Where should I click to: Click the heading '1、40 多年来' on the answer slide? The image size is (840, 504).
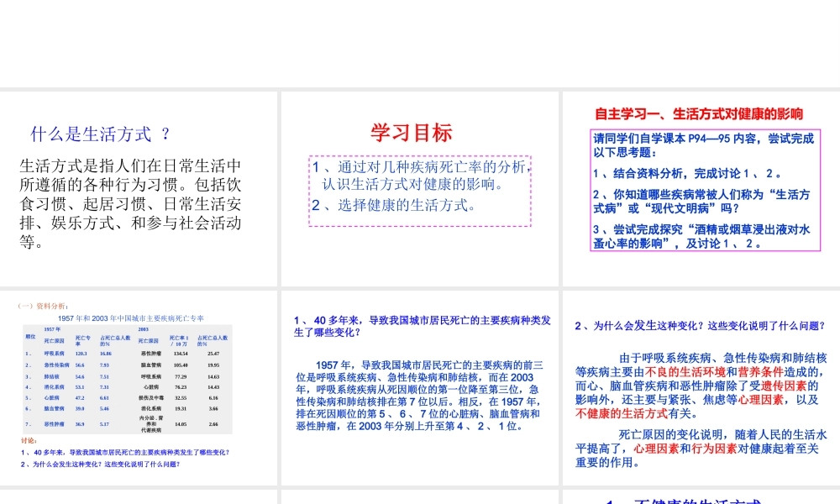click(423, 326)
